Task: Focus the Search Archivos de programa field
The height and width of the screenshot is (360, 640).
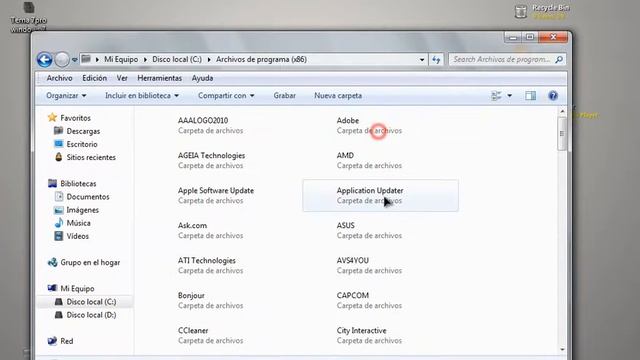Action: 507,60
